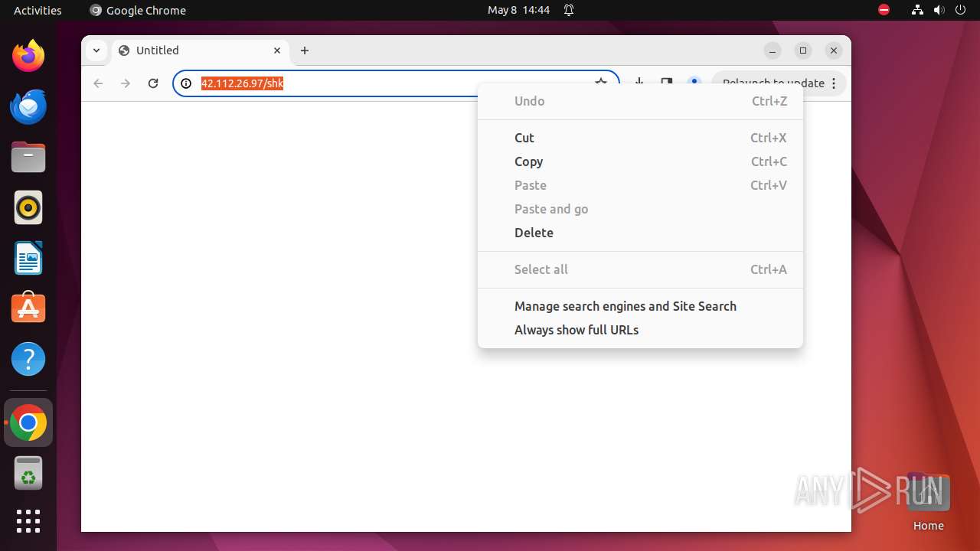980x551 pixels.
Task: Open Chrome side panel icon
Action: 667,81
